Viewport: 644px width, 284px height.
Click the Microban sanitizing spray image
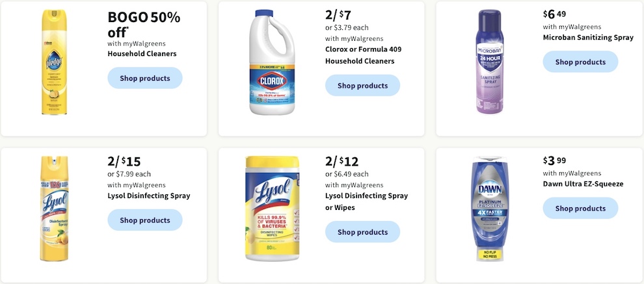490,62
